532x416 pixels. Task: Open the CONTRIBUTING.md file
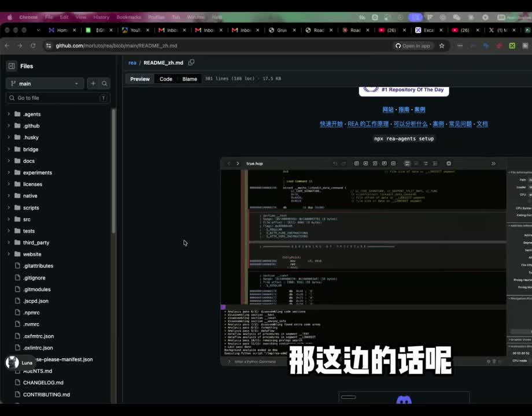click(46, 394)
